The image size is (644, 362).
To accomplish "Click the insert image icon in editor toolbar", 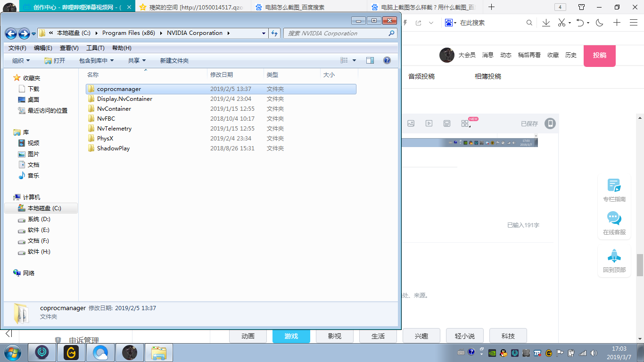I will [x=411, y=123].
